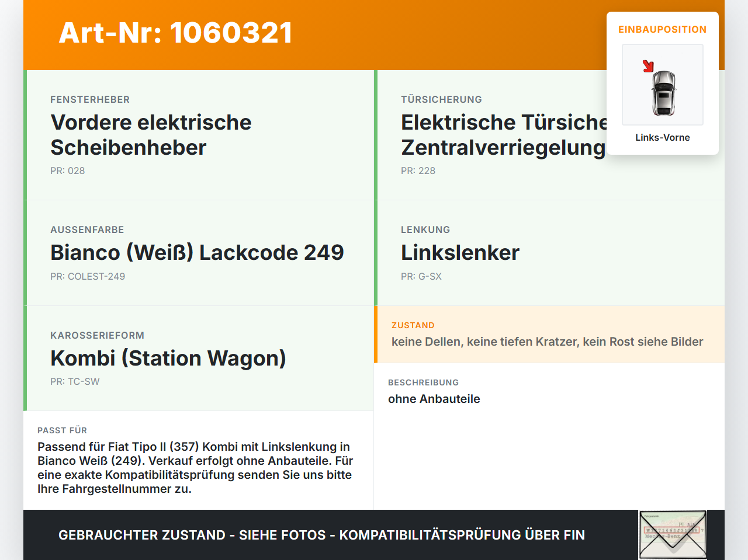Screen dimensions: 748x560
Task: Click the red arrow on car diagram
Action: click(x=648, y=66)
